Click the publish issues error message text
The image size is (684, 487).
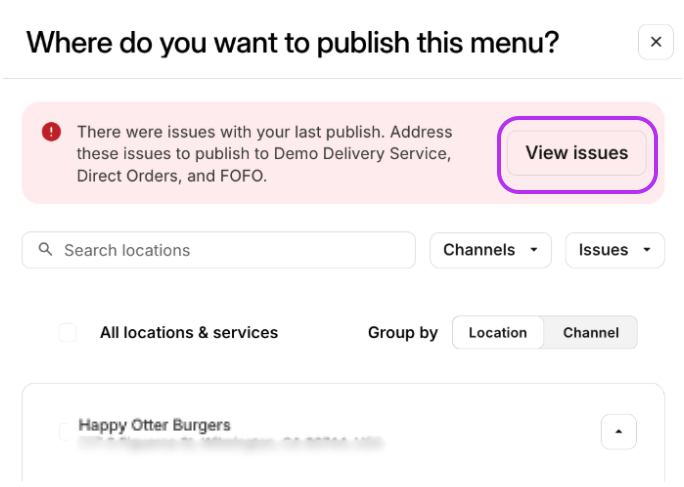tap(265, 153)
